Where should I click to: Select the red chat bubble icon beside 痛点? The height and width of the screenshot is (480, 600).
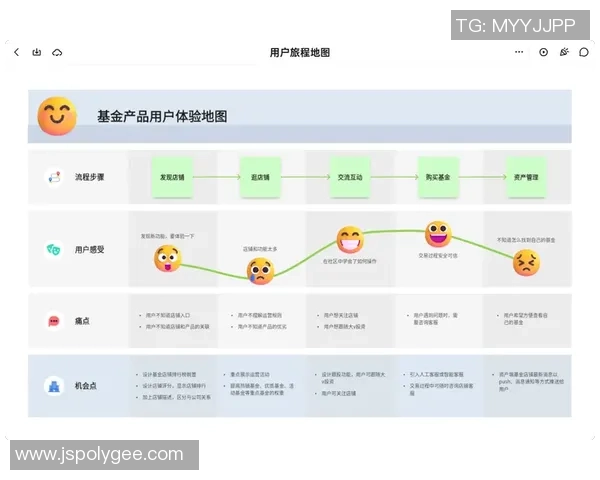[54, 321]
